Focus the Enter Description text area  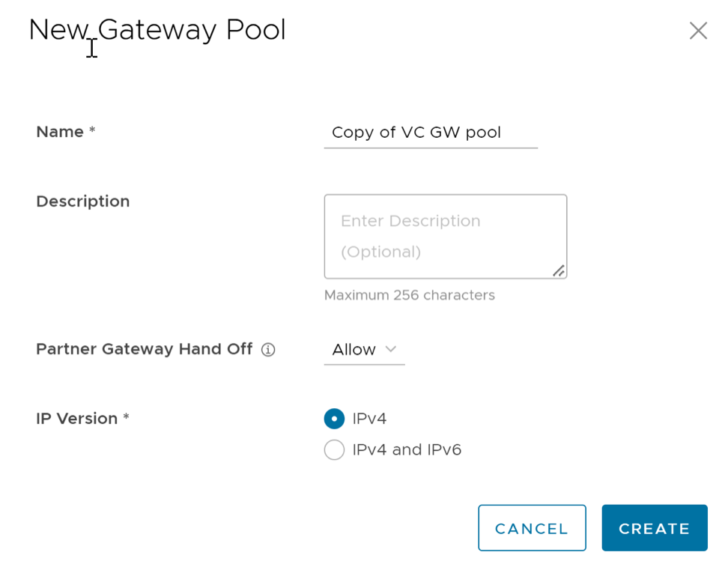point(445,236)
